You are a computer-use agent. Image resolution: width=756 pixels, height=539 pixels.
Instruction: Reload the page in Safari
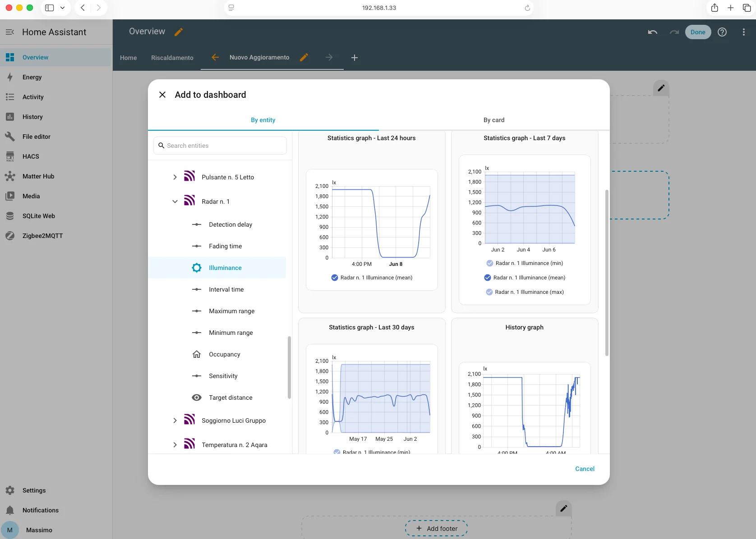[x=527, y=8]
